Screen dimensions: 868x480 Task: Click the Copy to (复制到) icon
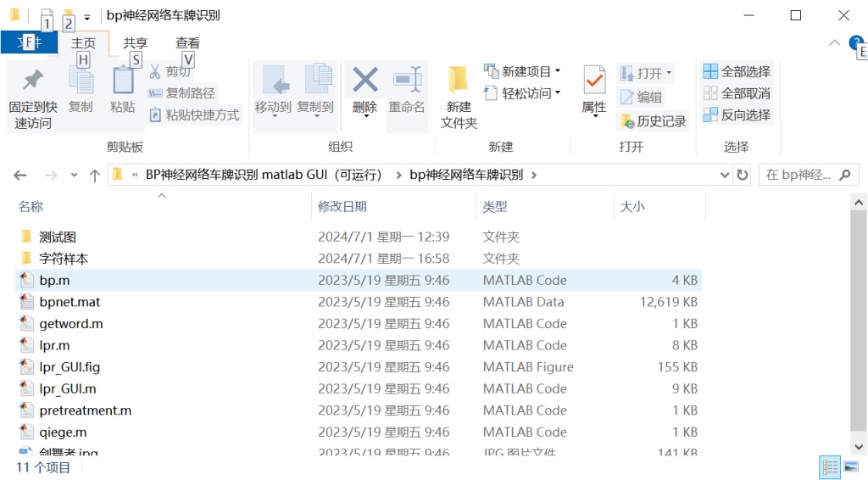pyautogui.click(x=317, y=81)
